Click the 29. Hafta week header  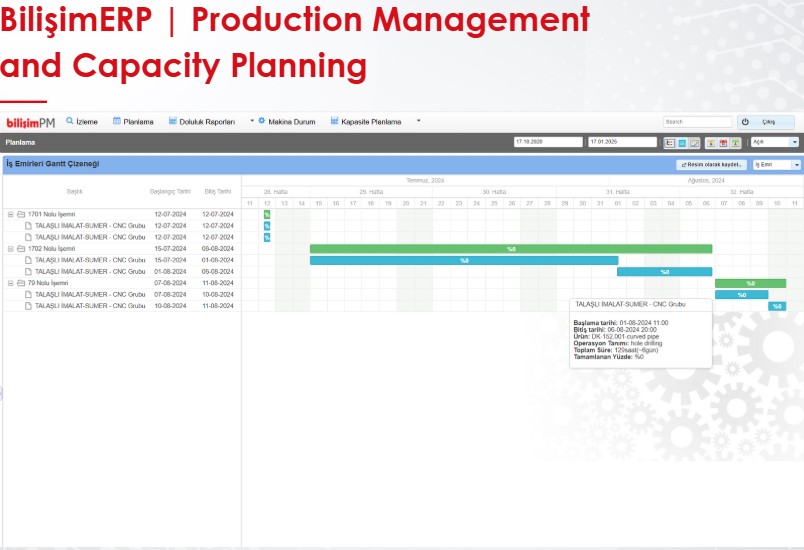coord(371,192)
